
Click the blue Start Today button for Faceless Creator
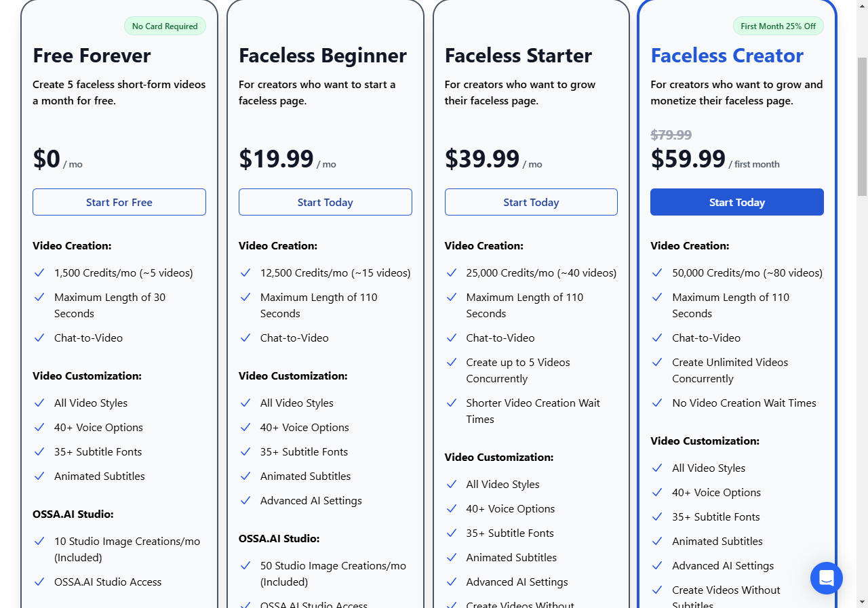click(737, 202)
